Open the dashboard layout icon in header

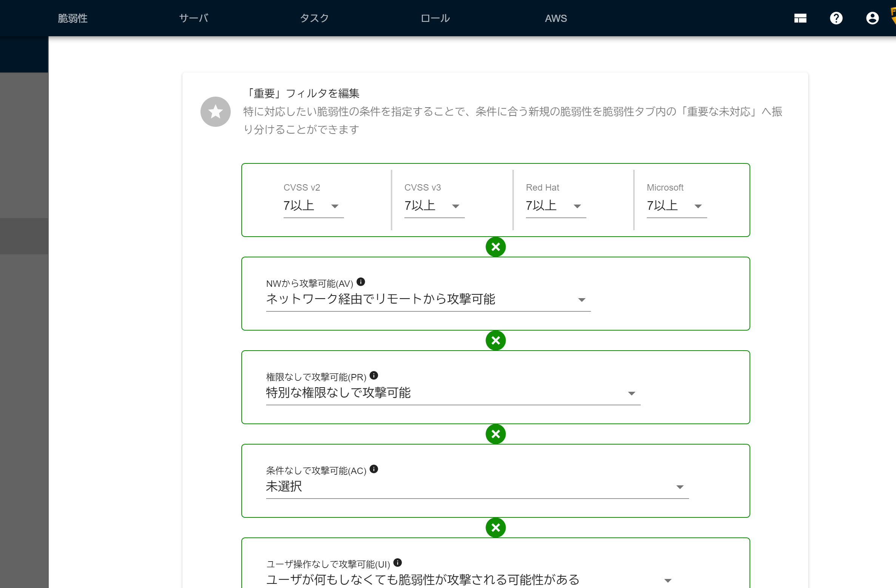[800, 18]
